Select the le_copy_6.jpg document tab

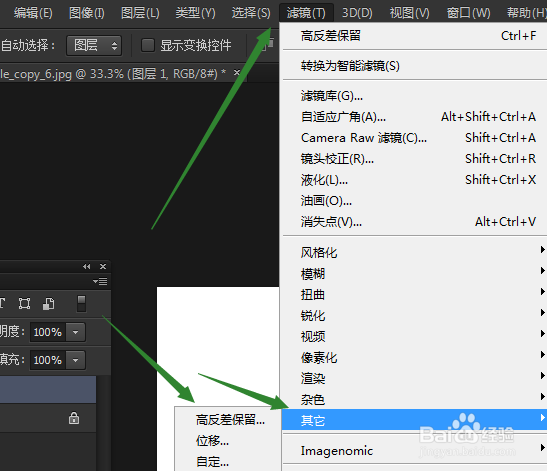112,74
